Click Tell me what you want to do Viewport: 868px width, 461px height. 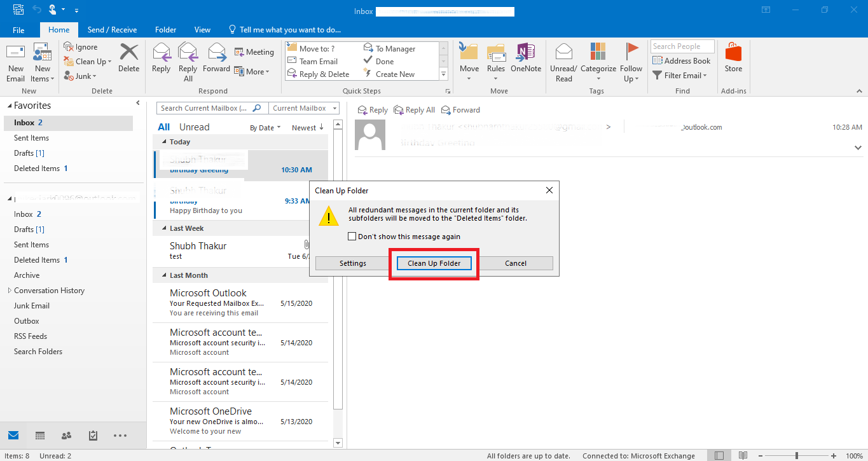click(x=285, y=30)
